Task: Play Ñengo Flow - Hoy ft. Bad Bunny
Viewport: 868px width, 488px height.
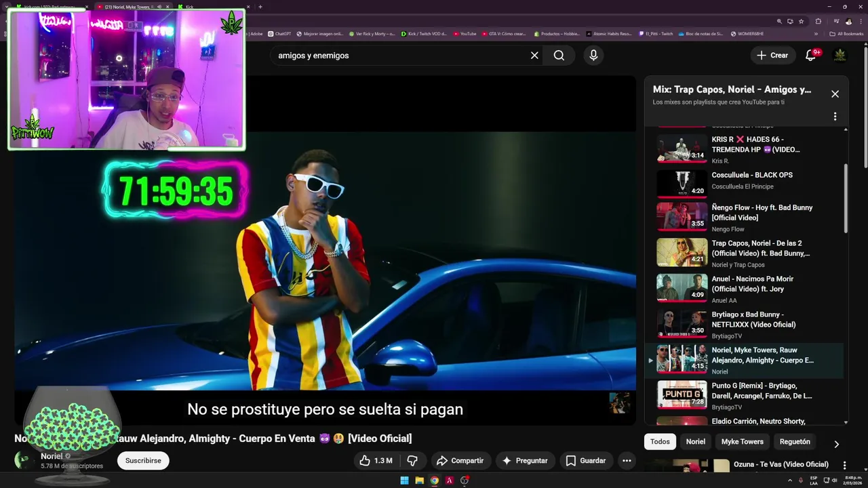Action: tap(749, 218)
